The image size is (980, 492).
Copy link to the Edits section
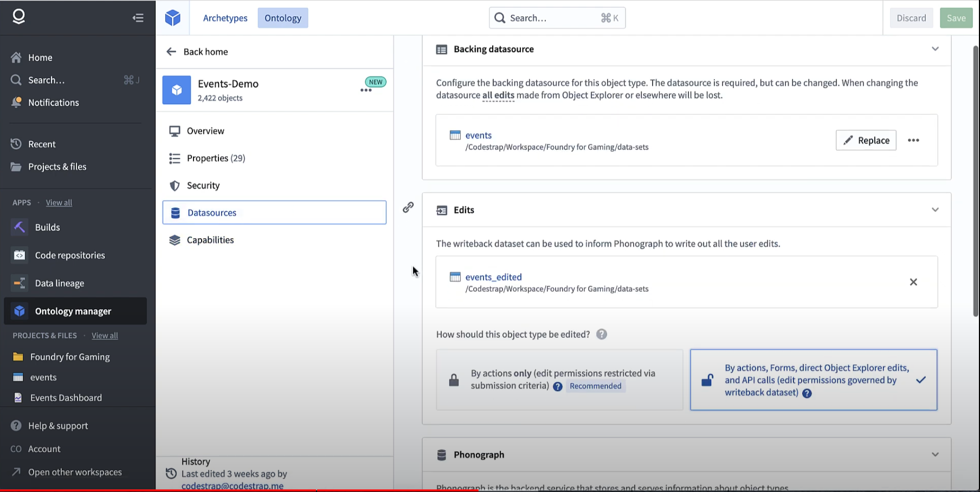[x=408, y=207]
